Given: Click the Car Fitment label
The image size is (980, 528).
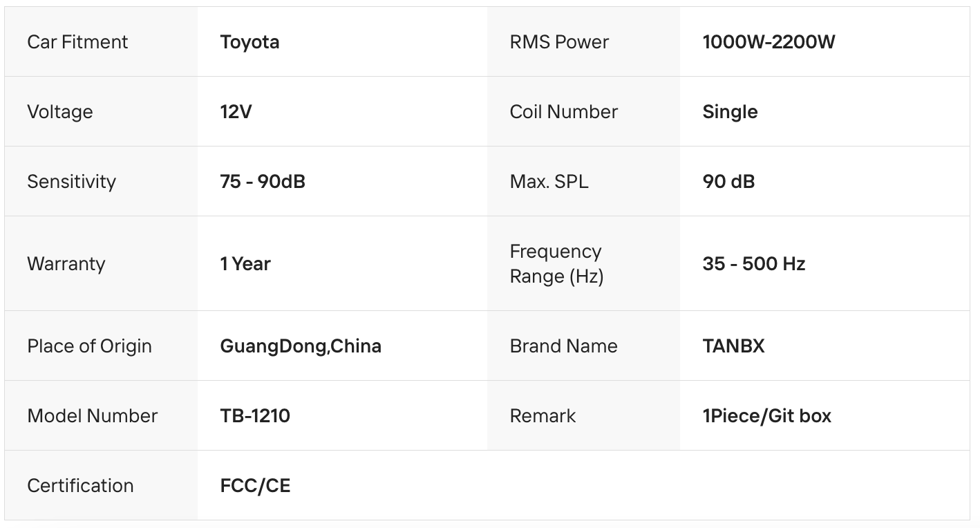Looking at the screenshot, I should [77, 42].
